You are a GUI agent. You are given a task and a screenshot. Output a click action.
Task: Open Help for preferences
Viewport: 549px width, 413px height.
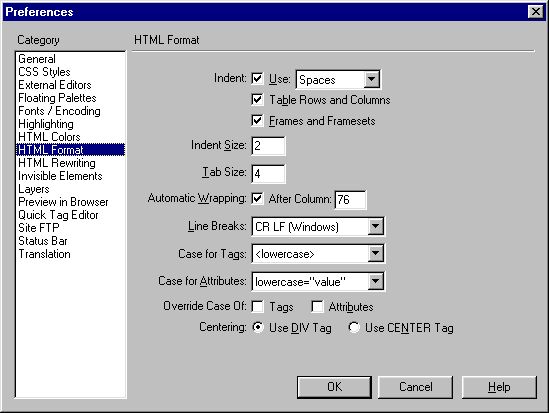point(499,387)
